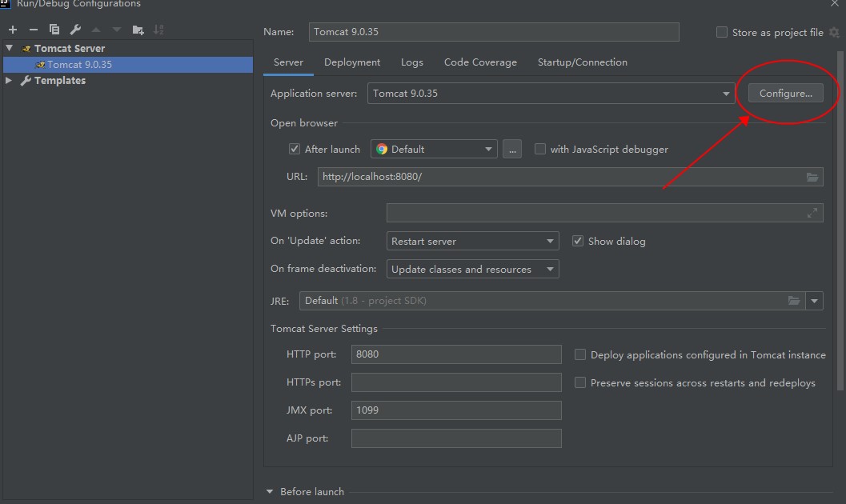Open edit templates wrench icon
Viewport: 846px width, 504px height.
[x=75, y=30]
